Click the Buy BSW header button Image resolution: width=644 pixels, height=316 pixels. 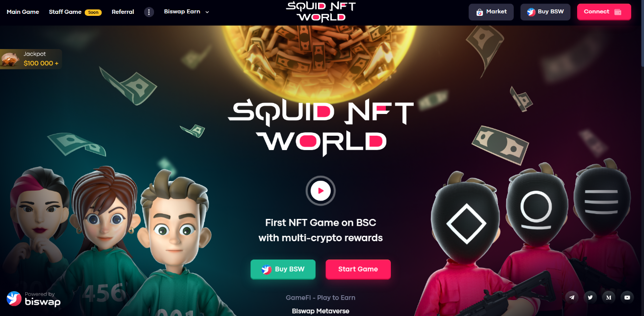tap(545, 12)
